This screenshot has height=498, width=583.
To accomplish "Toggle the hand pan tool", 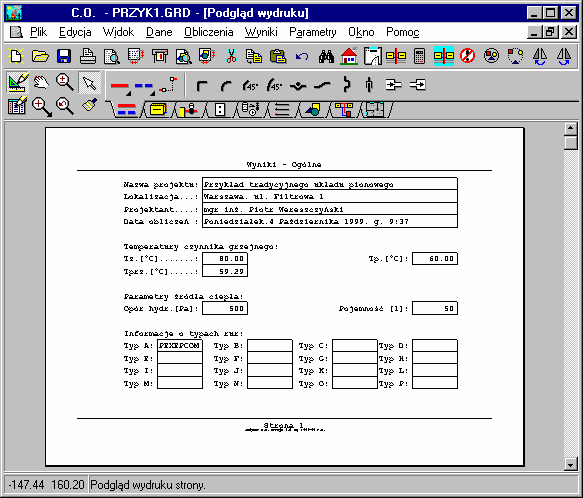I will pyautogui.click(x=41, y=83).
